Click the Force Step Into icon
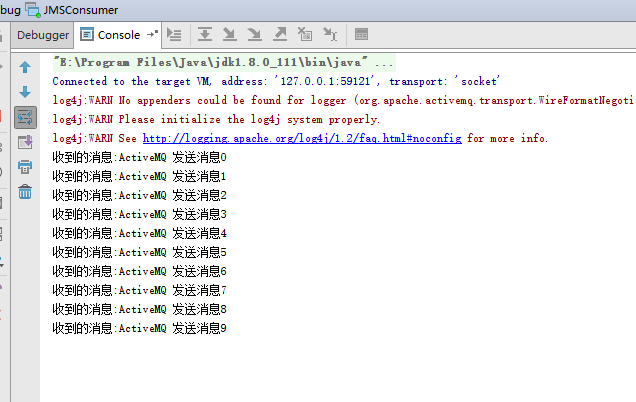The width and height of the screenshot is (636, 402). coord(255,34)
